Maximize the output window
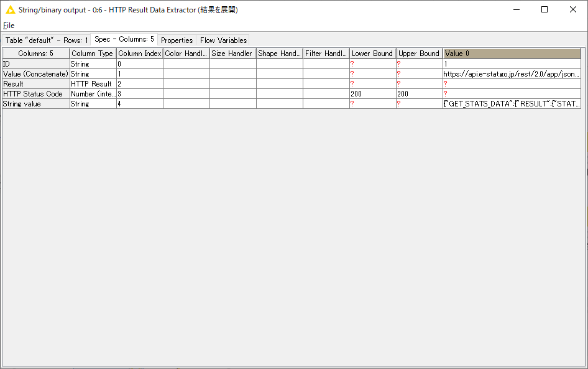588x369 pixels. pyautogui.click(x=544, y=9)
